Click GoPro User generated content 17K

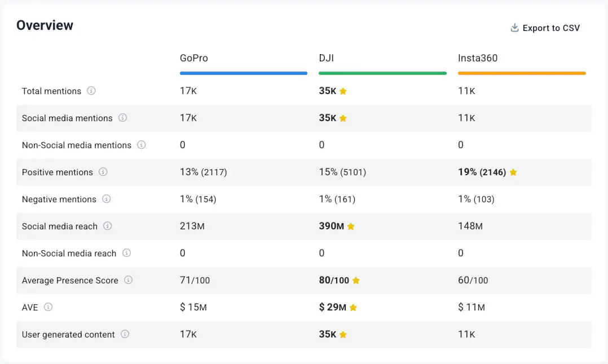(188, 334)
